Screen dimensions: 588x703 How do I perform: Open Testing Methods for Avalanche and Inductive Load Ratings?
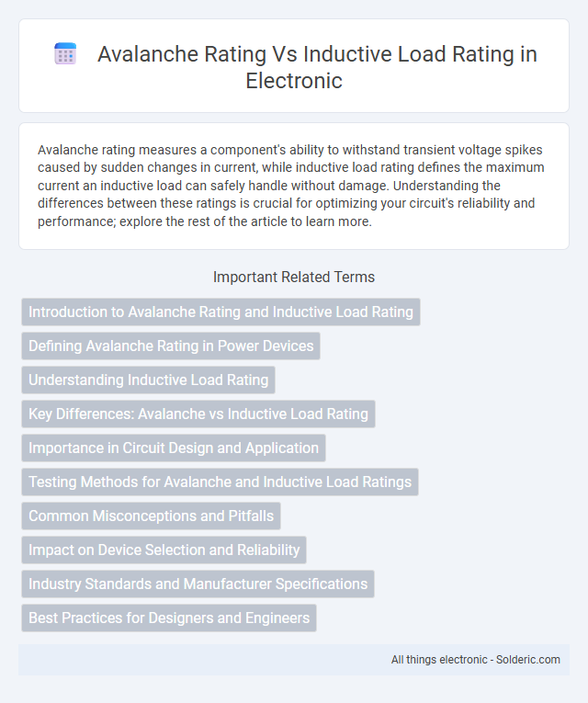coord(220,482)
